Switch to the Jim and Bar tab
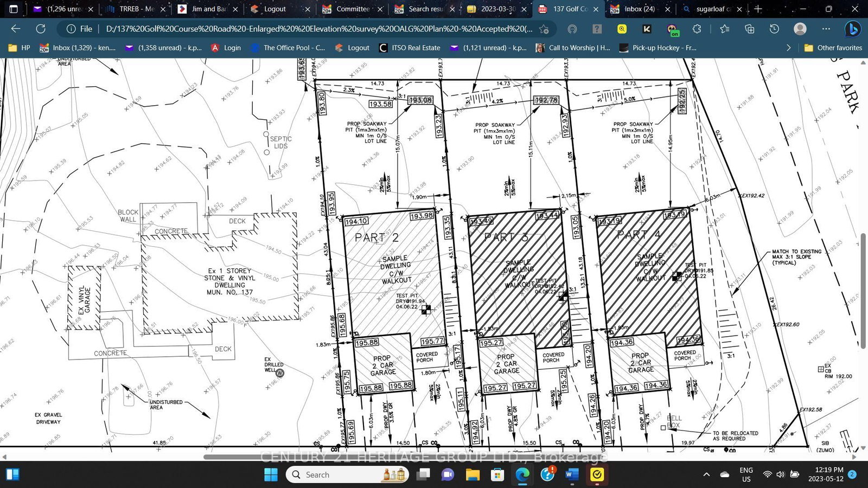This screenshot has height=488, width=868. tap(208, 9)
